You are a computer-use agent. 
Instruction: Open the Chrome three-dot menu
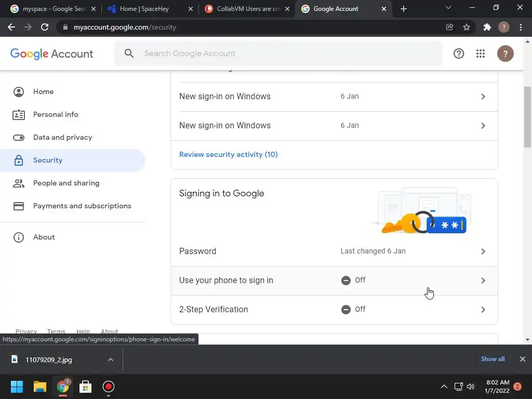coord(521,27)
